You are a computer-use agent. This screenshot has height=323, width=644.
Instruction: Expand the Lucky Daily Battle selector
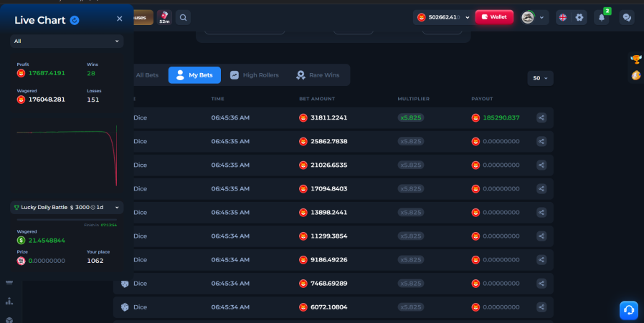(67, 207)
